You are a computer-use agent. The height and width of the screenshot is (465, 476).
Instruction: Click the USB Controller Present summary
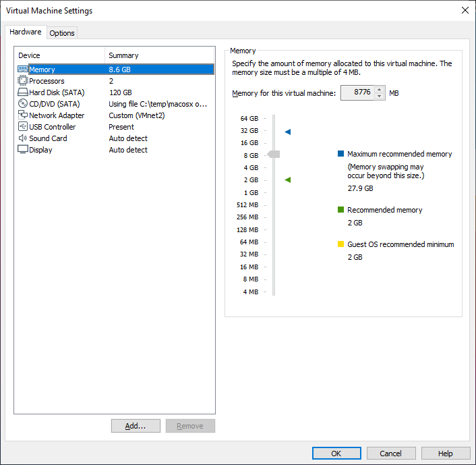tap(121, 127)
